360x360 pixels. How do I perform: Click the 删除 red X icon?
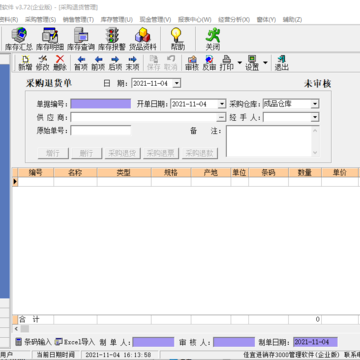point(60,63)
